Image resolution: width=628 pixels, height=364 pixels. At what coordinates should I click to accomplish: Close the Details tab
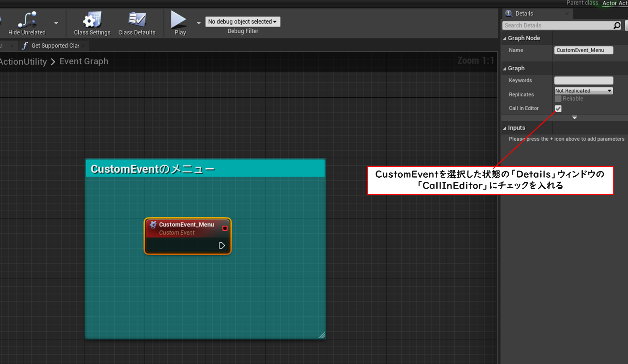567,14
